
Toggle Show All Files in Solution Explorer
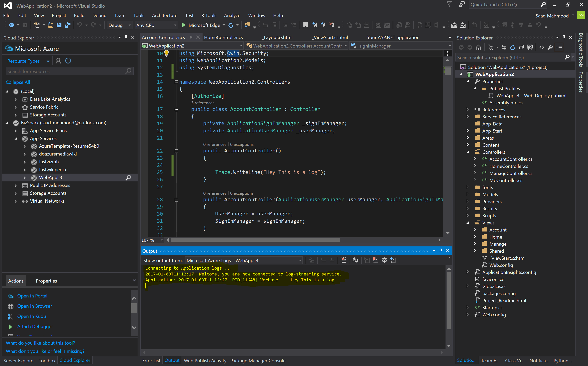tap(530, 48)
